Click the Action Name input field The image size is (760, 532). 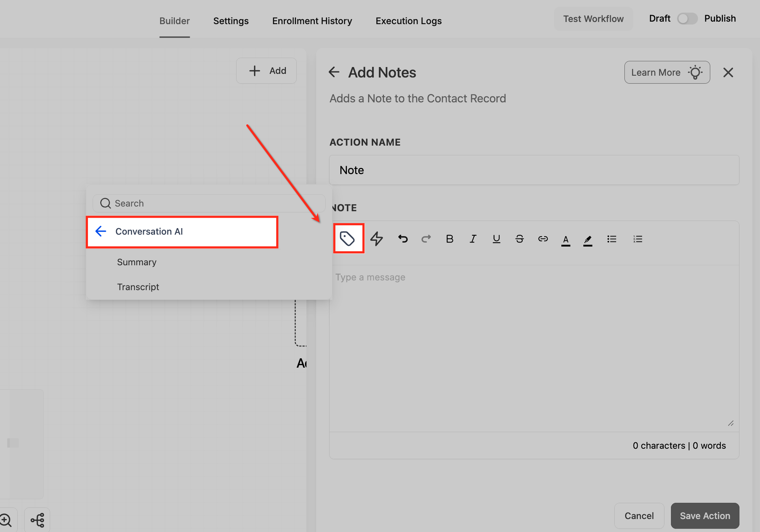point(534,170)
